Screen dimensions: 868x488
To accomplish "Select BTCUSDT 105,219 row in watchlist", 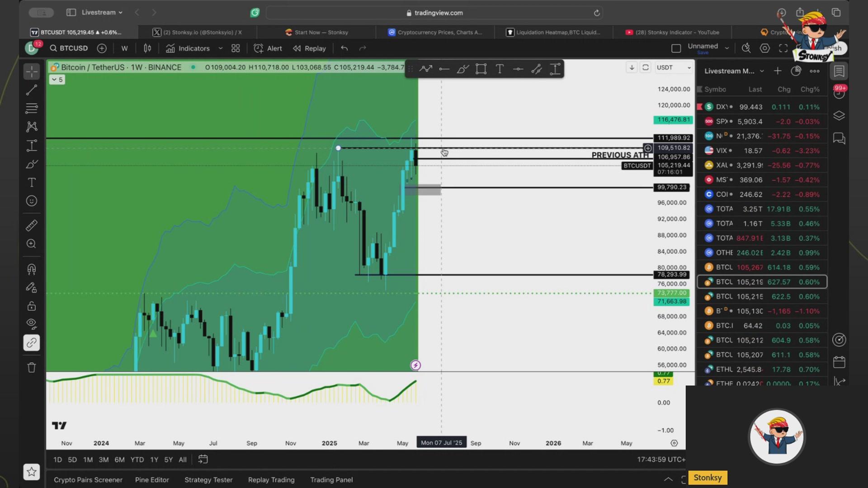I will click(762, 282).
